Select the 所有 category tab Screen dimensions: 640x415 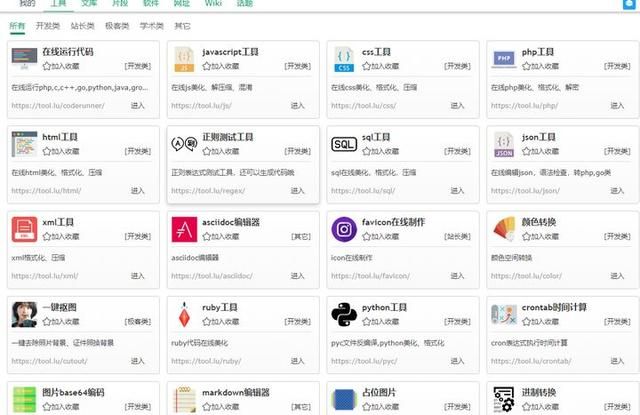[17, 26]
